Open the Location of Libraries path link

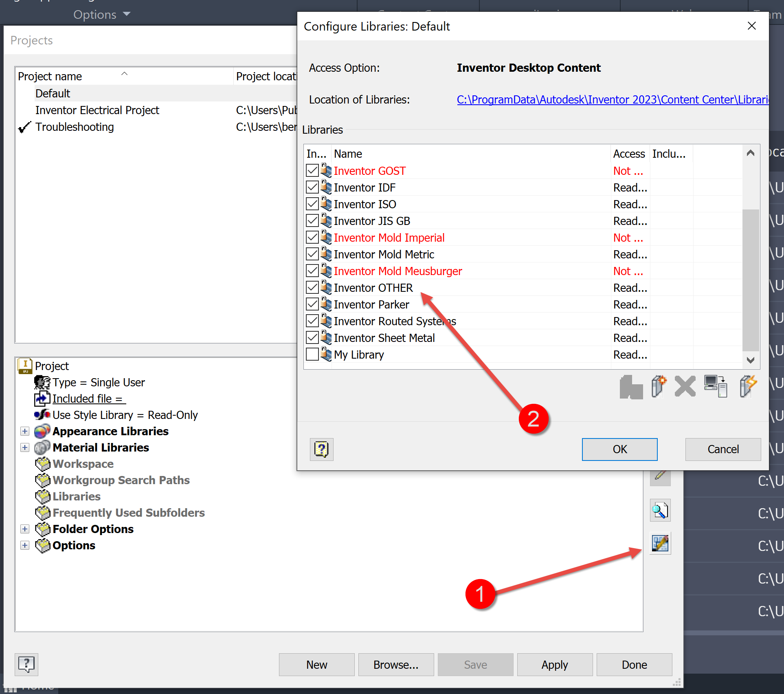612,99
